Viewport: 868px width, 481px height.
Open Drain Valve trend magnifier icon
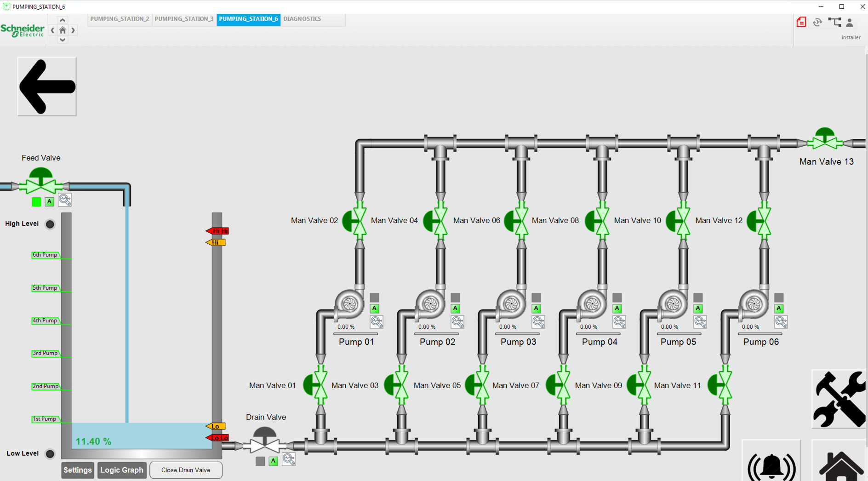point(289,459)
